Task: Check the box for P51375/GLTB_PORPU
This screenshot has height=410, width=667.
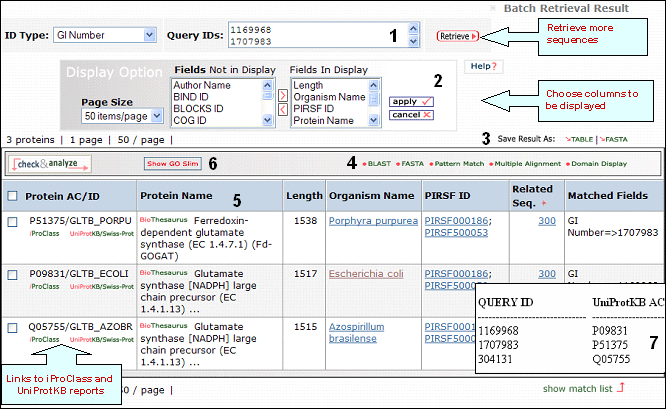Action: [12, 223]
